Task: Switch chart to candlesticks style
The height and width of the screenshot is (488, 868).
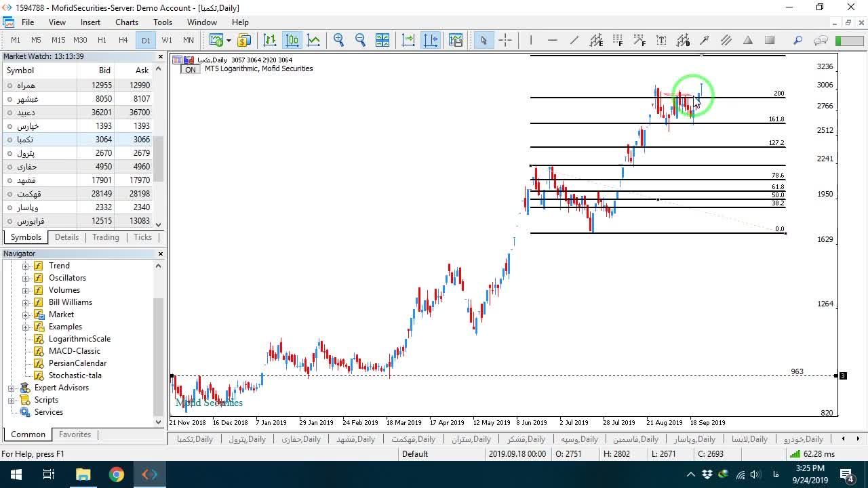Action: coord(292,40)
